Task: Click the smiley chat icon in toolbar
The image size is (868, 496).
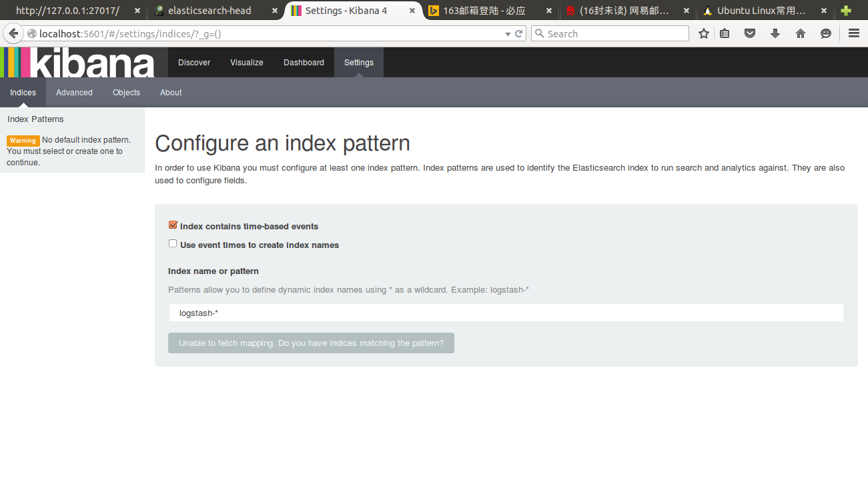Action: 826,33
